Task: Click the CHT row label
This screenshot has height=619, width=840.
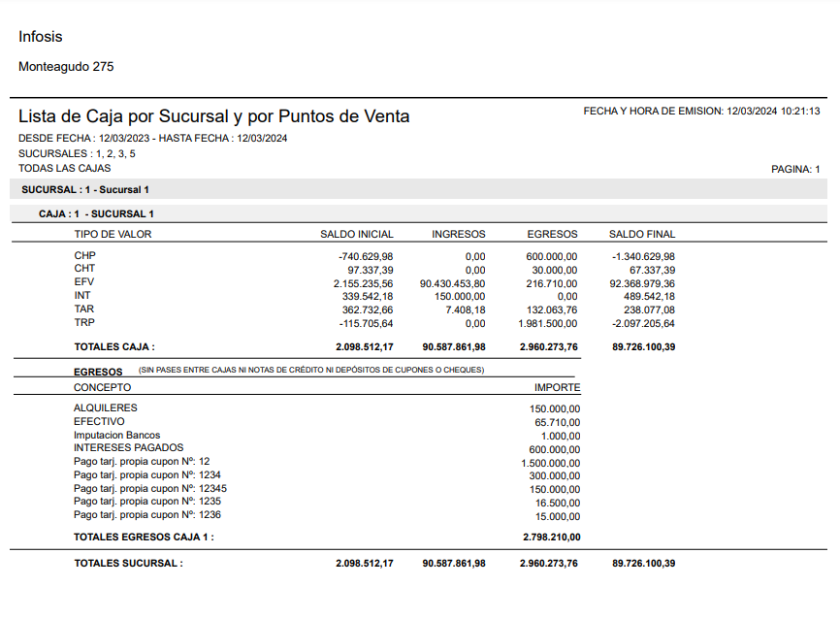Action: [84, 269]
